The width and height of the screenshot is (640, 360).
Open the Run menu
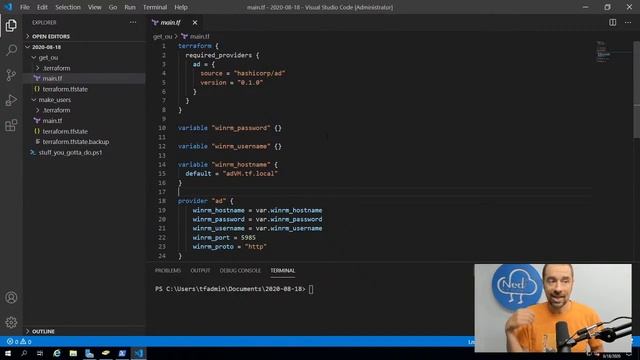point(130,7)
